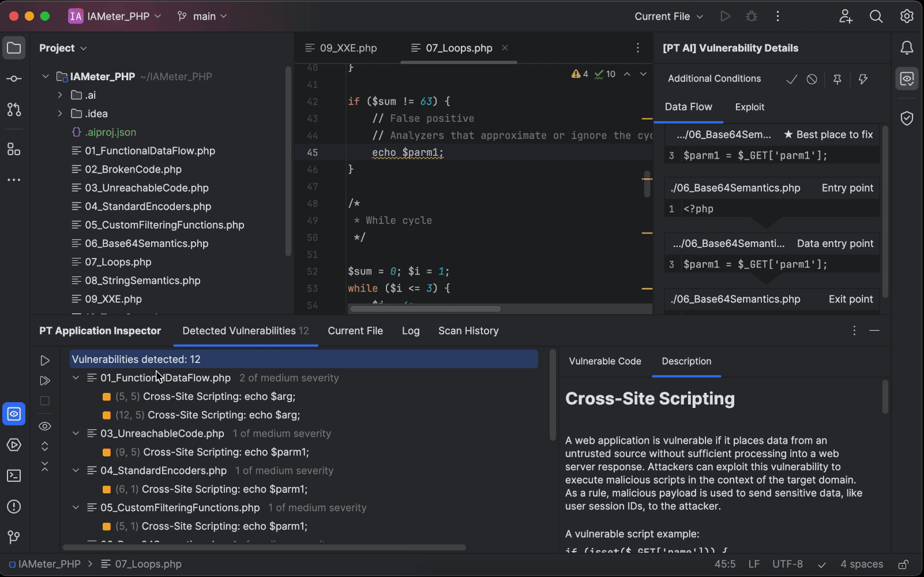Image resolution: width=924 pixels, height=577 pixels.
Task: Open inspector panel options menu
Action: (854, 331)
